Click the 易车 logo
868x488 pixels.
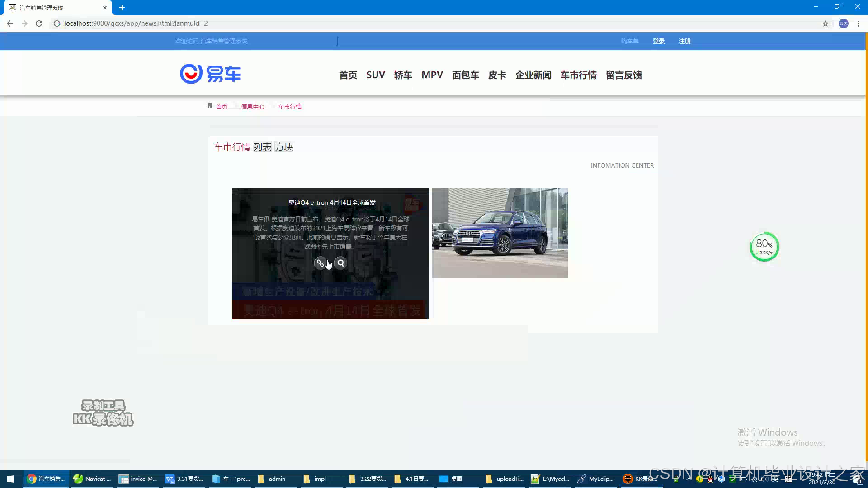tap(210, 74)
